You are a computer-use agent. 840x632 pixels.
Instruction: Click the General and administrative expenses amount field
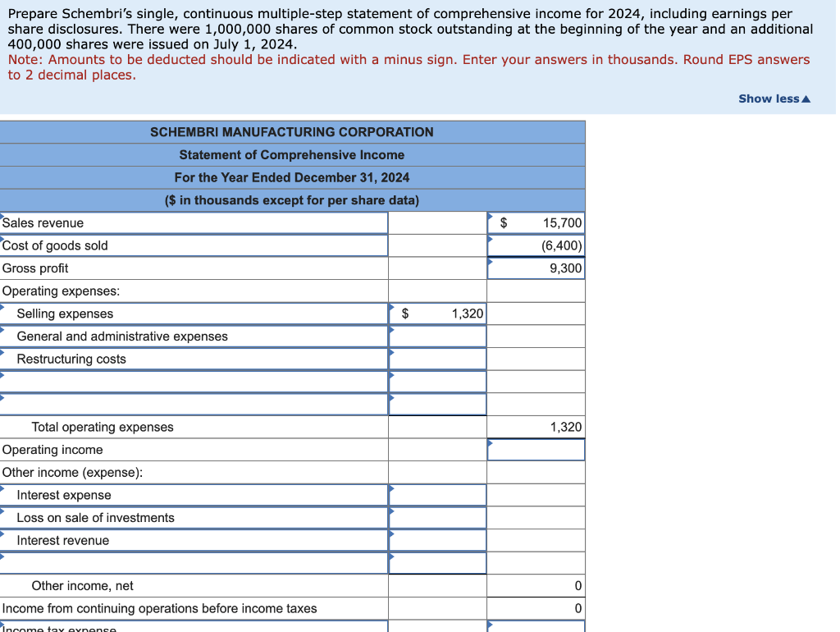[x=437, y=336]
